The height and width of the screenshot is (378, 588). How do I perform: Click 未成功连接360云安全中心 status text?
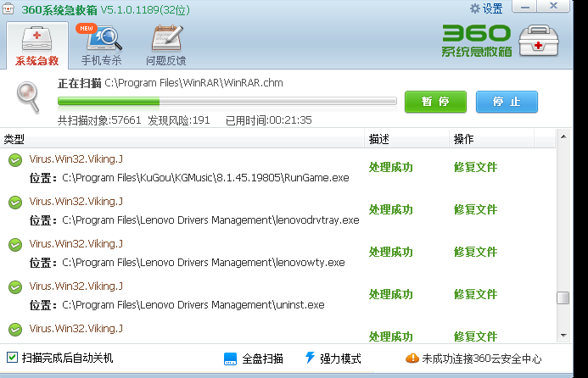coord(482,359)
